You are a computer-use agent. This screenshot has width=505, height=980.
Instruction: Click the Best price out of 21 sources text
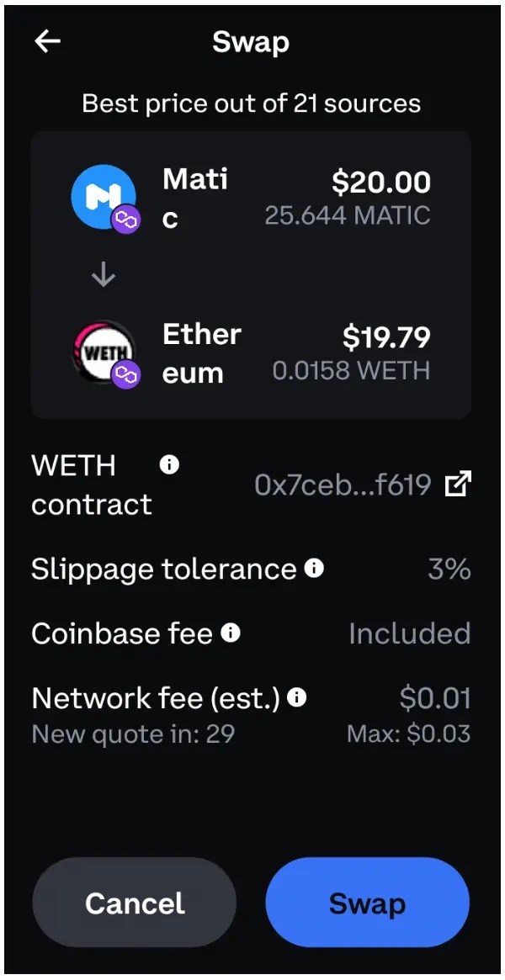pos(251,103)
